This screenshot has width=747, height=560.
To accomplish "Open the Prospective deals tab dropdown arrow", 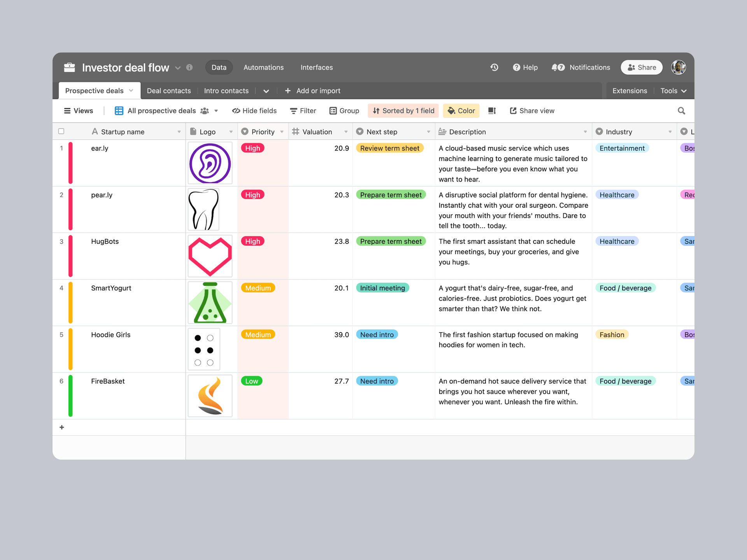I will pos(131,91).
